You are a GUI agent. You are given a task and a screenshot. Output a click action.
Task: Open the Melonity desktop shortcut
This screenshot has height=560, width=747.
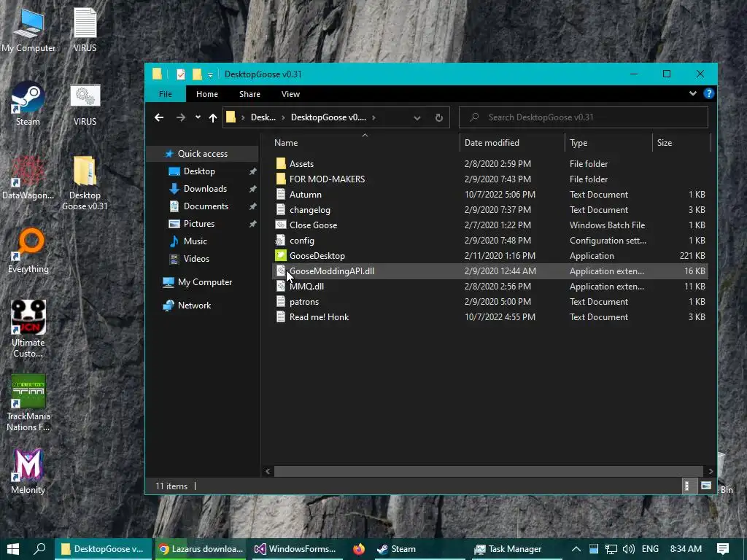tap(28, 472)
